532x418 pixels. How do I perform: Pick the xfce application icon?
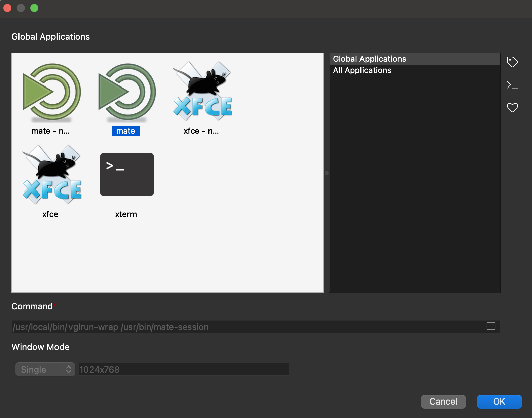point(51,174)
